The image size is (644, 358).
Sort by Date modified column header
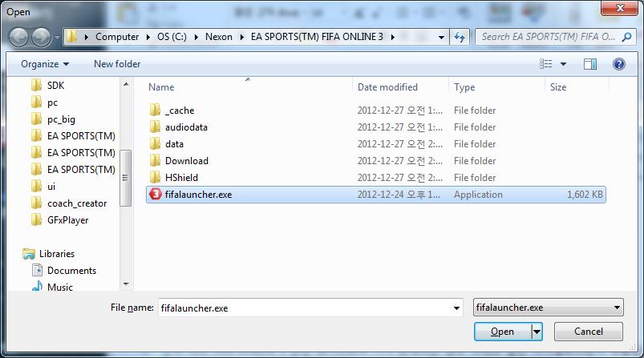[387, 87]
